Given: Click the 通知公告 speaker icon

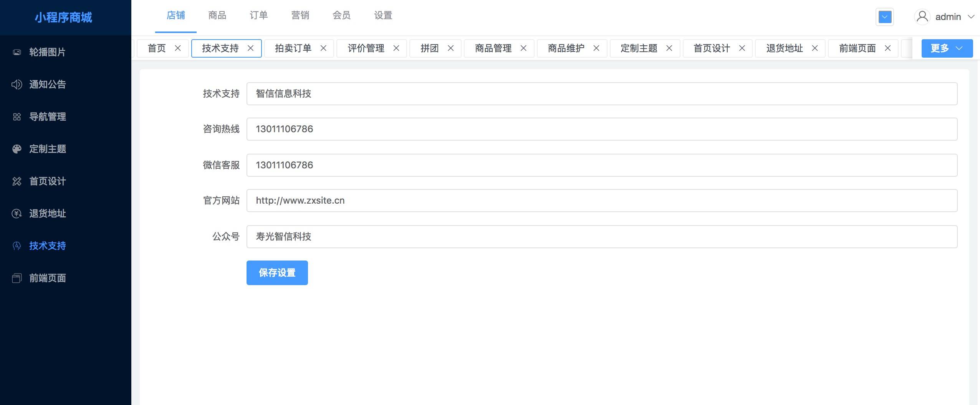Looking at the screenshot, I should (17, 84).
